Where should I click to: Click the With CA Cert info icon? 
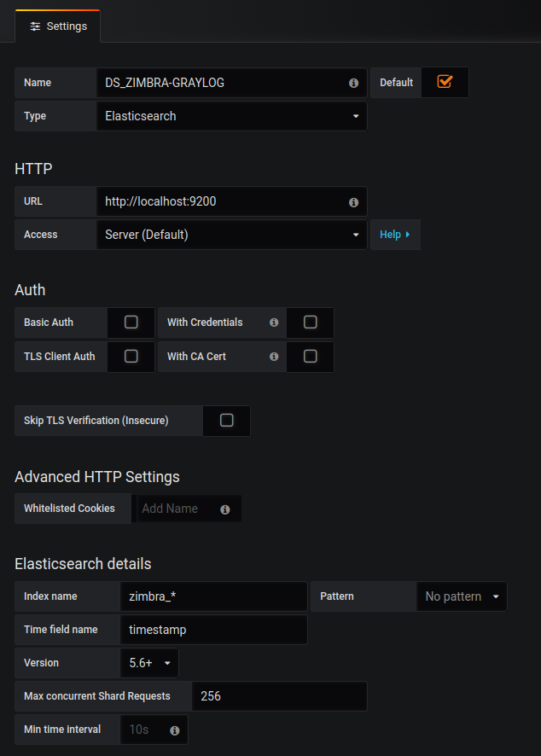tap(274, 357)
